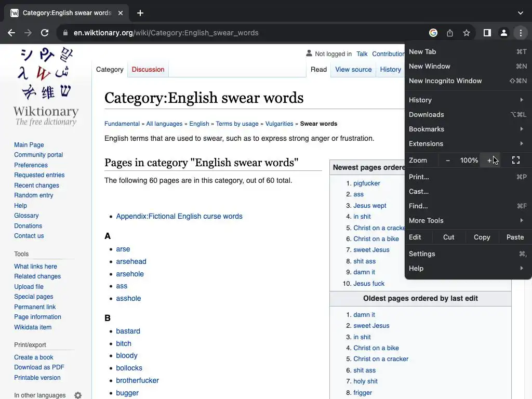Open the side panel icon

[487, 33]
